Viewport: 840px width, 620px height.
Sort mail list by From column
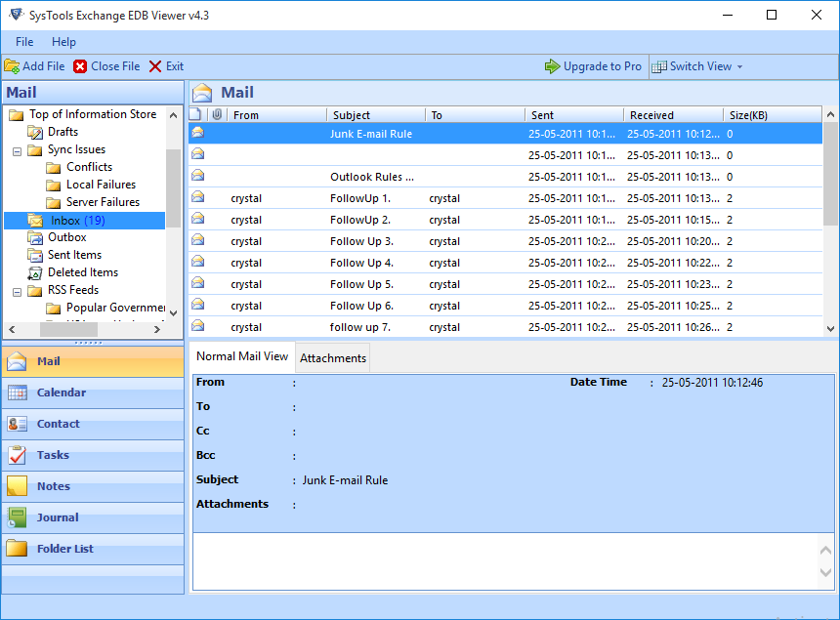pyautogui.click(x=277, y=115)
